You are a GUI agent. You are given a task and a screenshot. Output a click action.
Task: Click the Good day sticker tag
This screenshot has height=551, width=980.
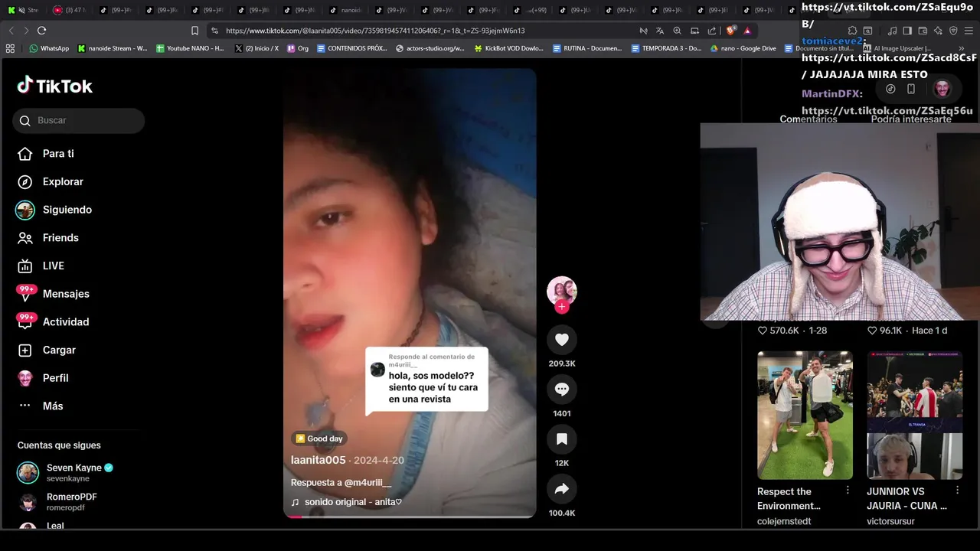(319, 439)
